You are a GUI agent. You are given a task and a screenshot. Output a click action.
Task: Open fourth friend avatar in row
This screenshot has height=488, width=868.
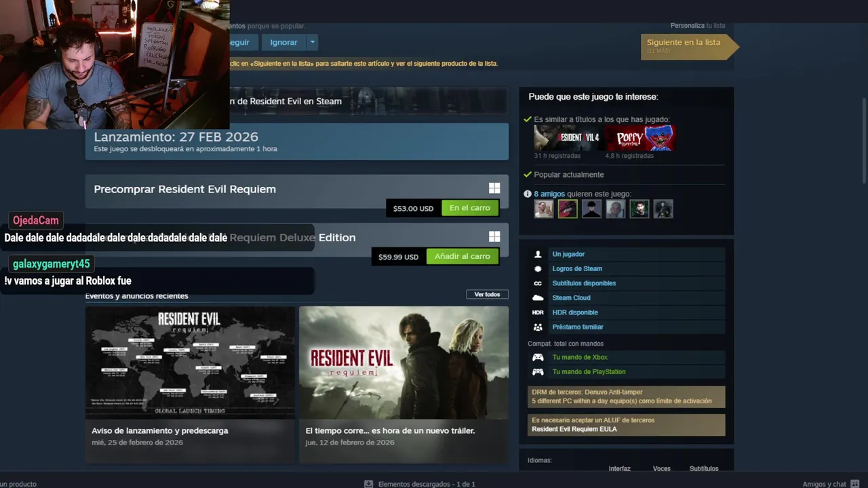[615, 209]
